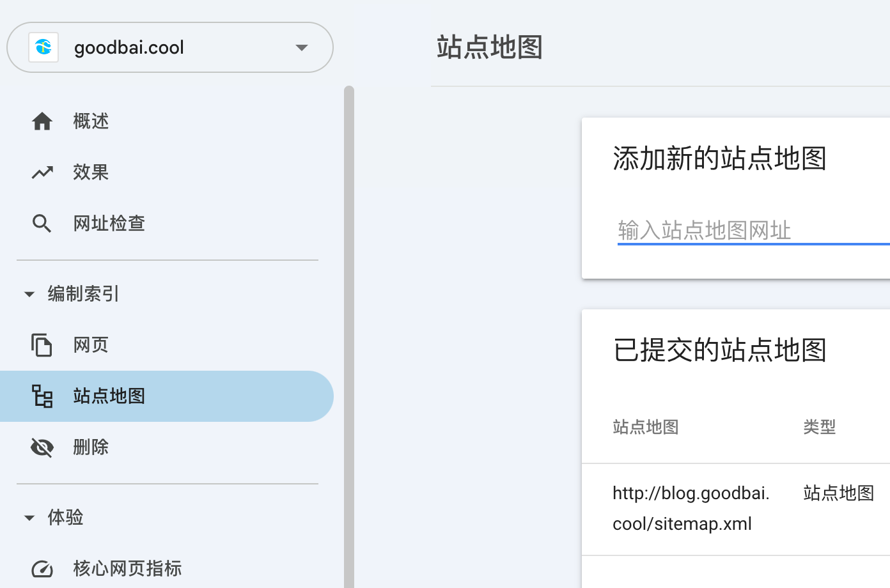Image resolution: width=890 pixels, height=588 pixels.
Task: Open 网址检查 URL inspection
Action: 109,223
